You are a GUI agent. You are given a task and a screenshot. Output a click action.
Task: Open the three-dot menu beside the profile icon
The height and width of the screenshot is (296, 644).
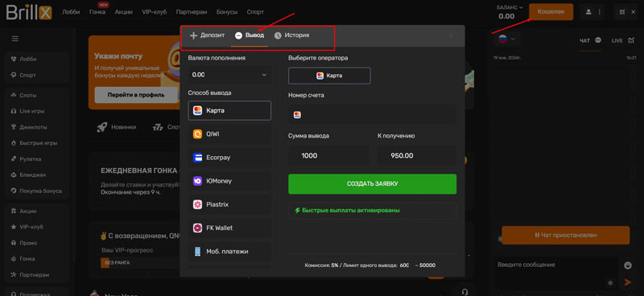click(x=599, y=12)
